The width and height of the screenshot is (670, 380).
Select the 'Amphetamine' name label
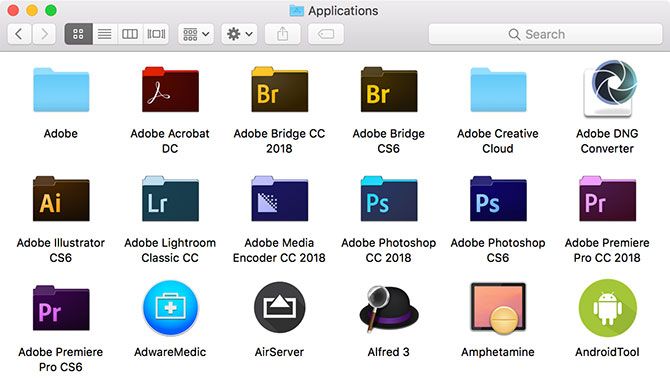click(498, 352)
